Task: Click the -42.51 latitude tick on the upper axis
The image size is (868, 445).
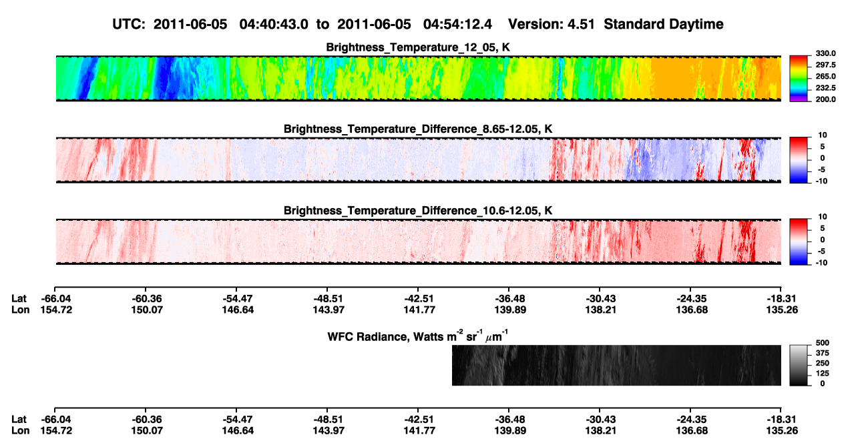Action: pyautogui.click(x=418, y=298)
